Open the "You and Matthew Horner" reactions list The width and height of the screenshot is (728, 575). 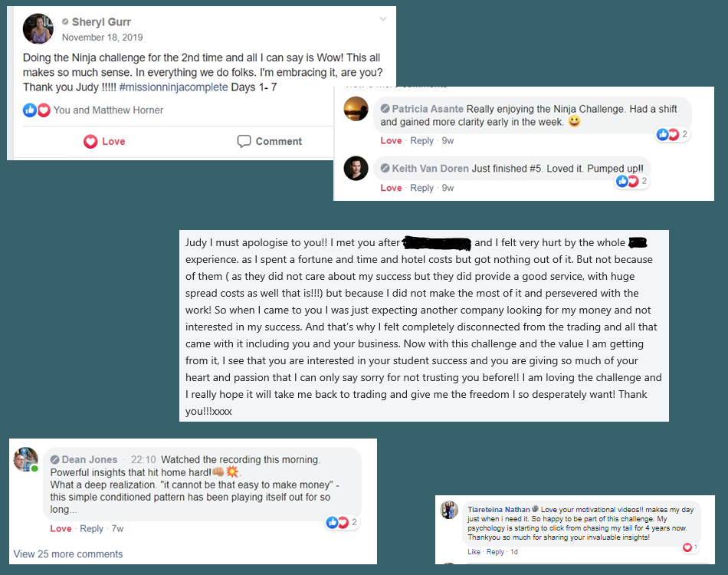pyautogui.click(x=108, y=110)
